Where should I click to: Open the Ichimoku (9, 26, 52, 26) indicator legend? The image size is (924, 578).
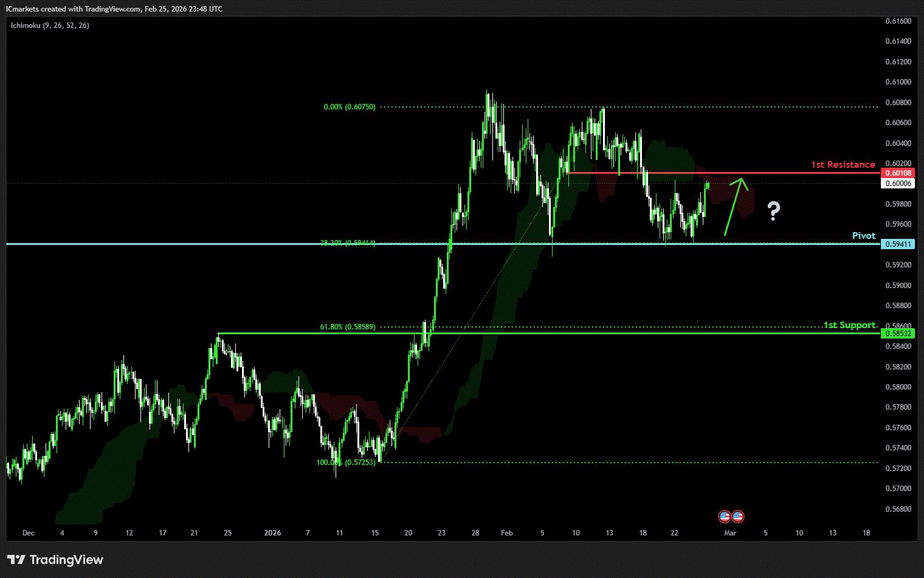click(50, 26)
